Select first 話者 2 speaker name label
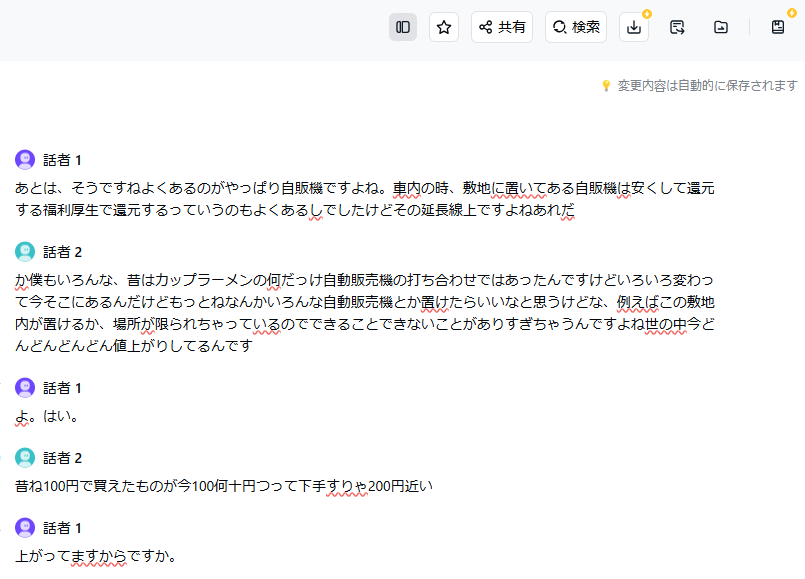 coord(62,252)
